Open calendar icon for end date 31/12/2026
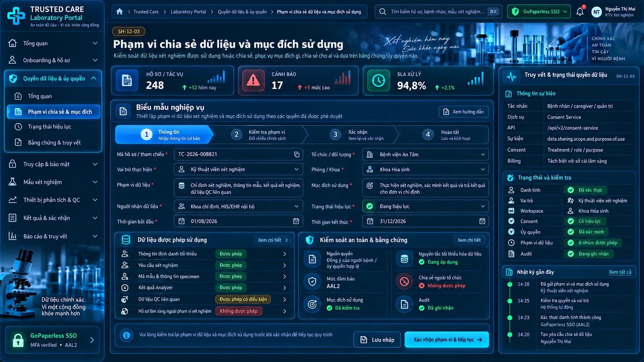Screen dimensions: 644x362 (x=482, y=221)
